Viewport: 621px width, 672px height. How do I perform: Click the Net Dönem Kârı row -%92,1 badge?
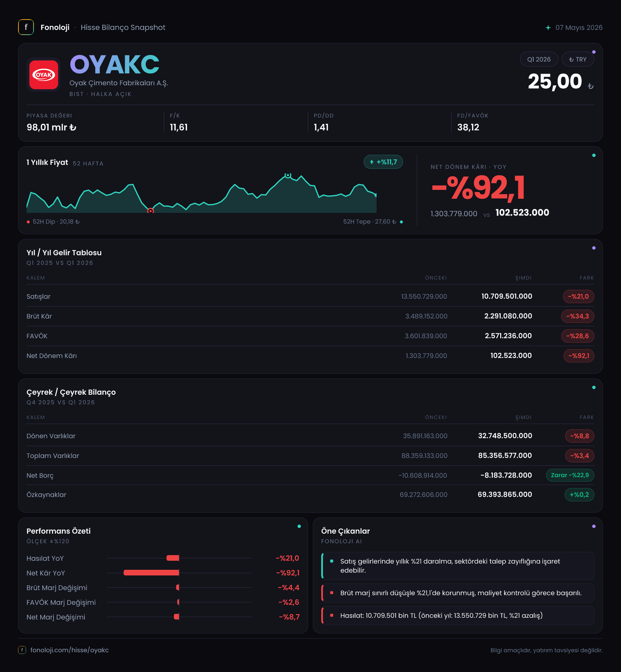pos(579,356)
